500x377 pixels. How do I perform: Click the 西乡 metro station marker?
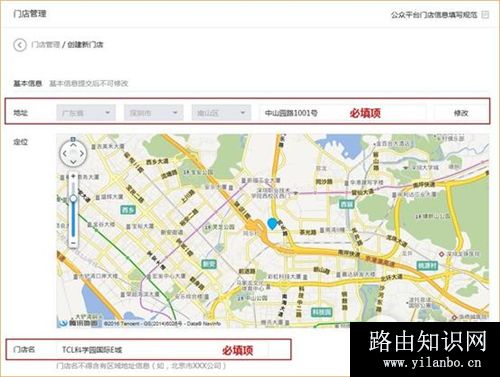click(128, 210)
